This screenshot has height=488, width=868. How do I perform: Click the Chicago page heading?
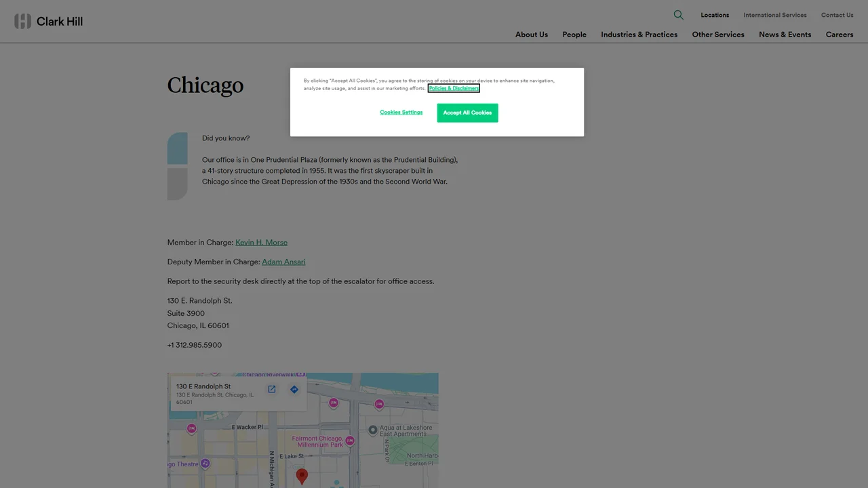(205, 85)
